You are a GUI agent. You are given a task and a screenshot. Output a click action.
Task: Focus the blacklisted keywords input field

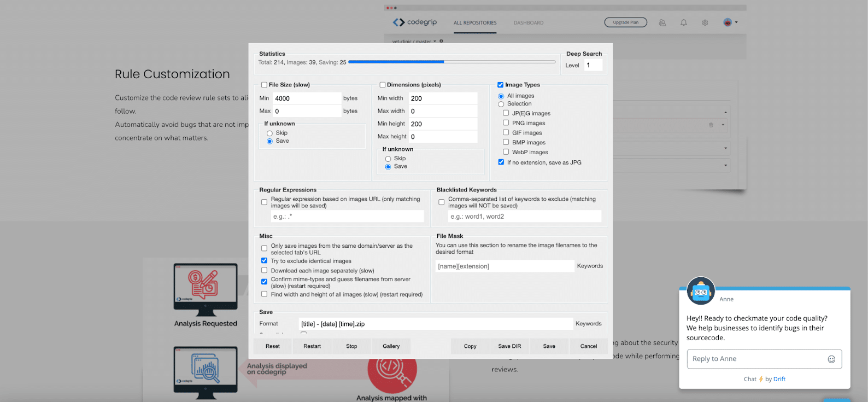(x=525, y=217)
